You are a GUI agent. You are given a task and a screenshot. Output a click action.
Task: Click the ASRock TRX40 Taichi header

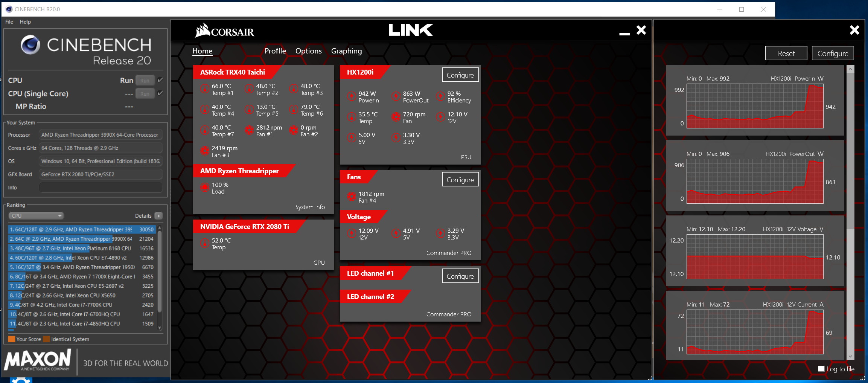(x=233, y=72)
